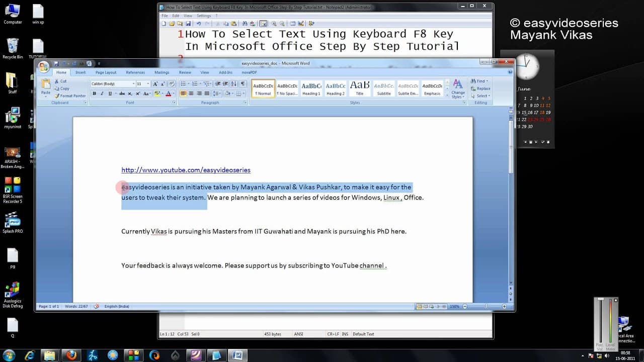Toggle Subscript formatting

coord(130,94)
